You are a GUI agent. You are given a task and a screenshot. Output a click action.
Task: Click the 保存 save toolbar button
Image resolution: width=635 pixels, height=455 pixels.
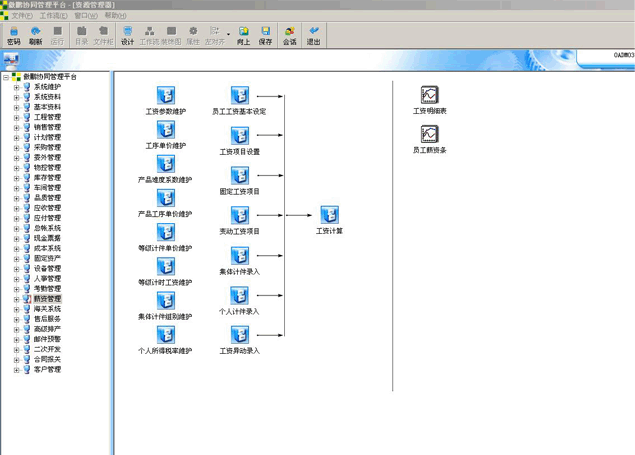(x=265, y=37)
